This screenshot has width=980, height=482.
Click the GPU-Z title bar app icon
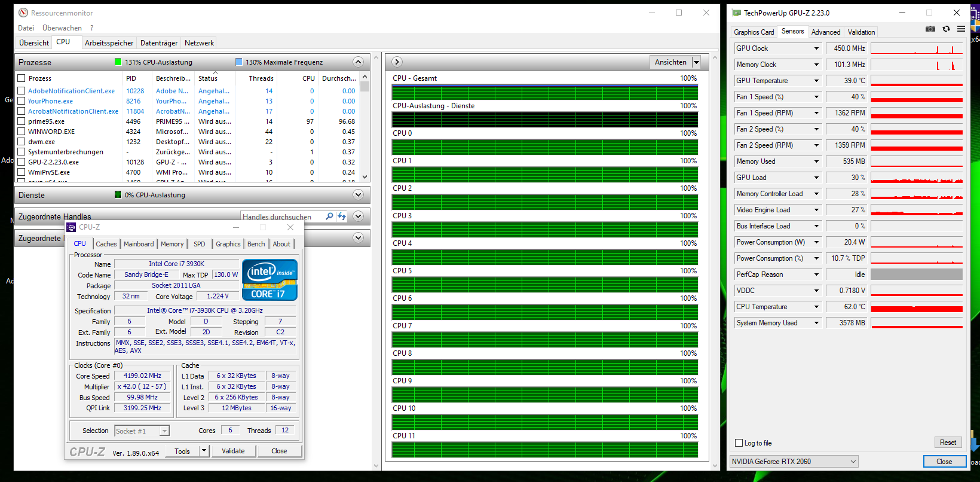[737, 13]
